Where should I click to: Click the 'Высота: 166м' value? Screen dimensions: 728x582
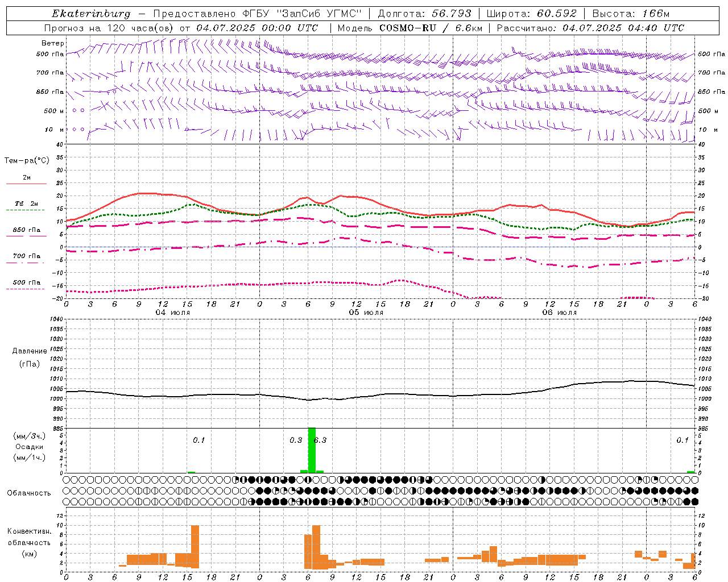[631, 14]
